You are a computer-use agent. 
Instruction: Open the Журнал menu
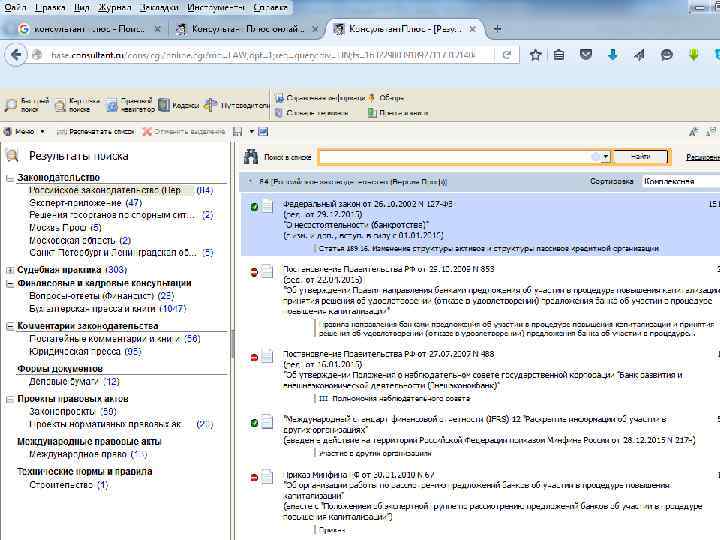coord(115,8)
